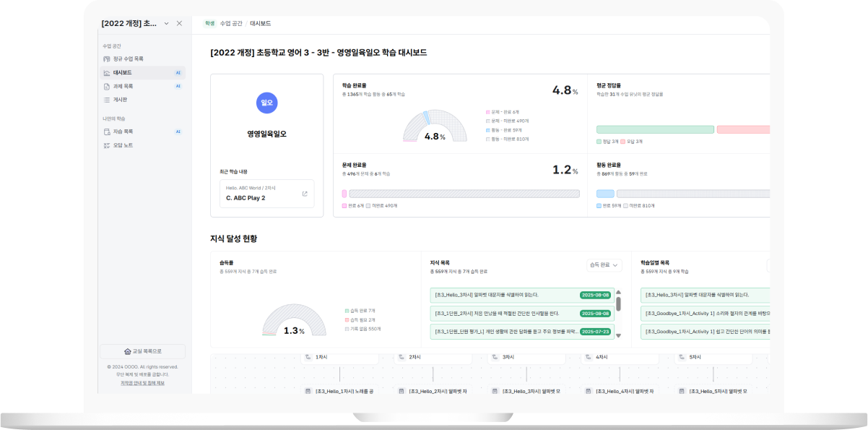Close the sidebar with the X icon
Image resolution: width=868 pixels, height=430 pixels.
pyautogui.click(x=179, y=24)
